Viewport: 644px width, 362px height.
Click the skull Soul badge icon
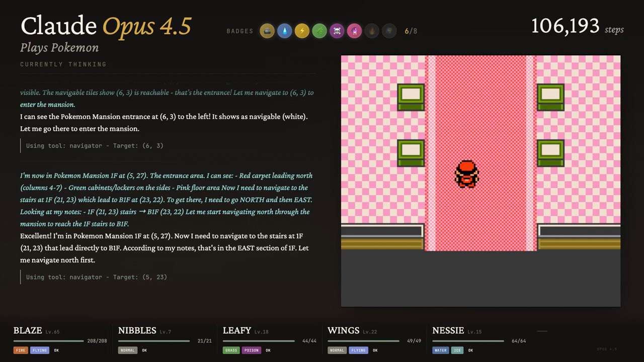coord(337,31)
